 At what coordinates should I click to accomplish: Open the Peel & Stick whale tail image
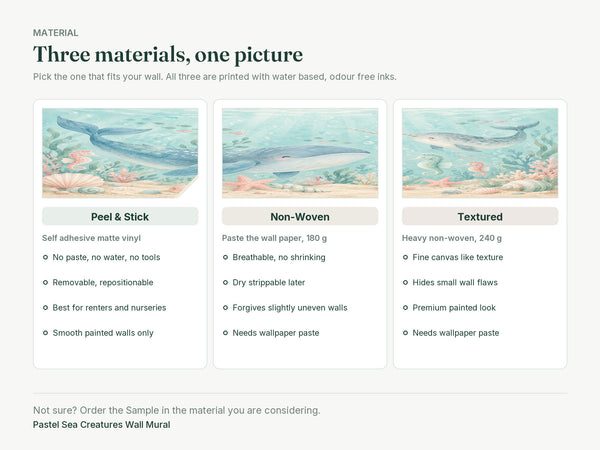click(x=120, y=153)
